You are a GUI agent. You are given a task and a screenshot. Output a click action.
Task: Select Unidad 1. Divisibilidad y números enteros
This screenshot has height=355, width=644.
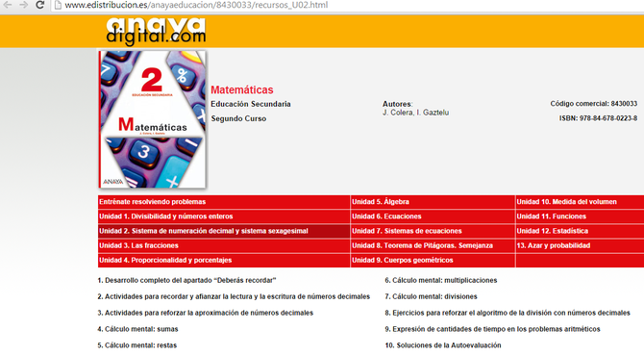[x=224, y=216]
